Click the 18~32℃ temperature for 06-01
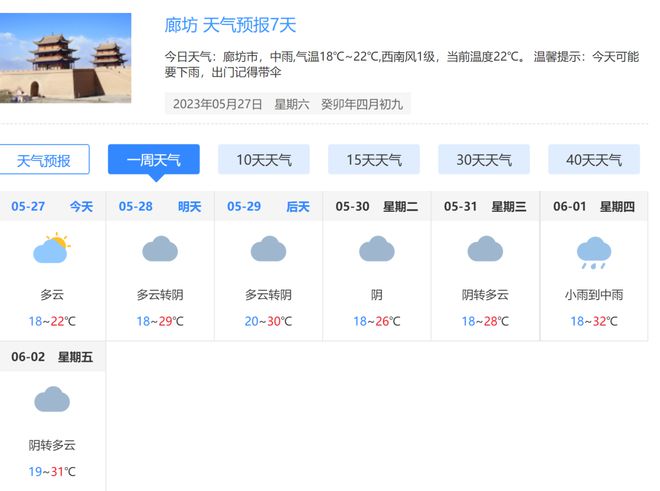 coord(594,321)
